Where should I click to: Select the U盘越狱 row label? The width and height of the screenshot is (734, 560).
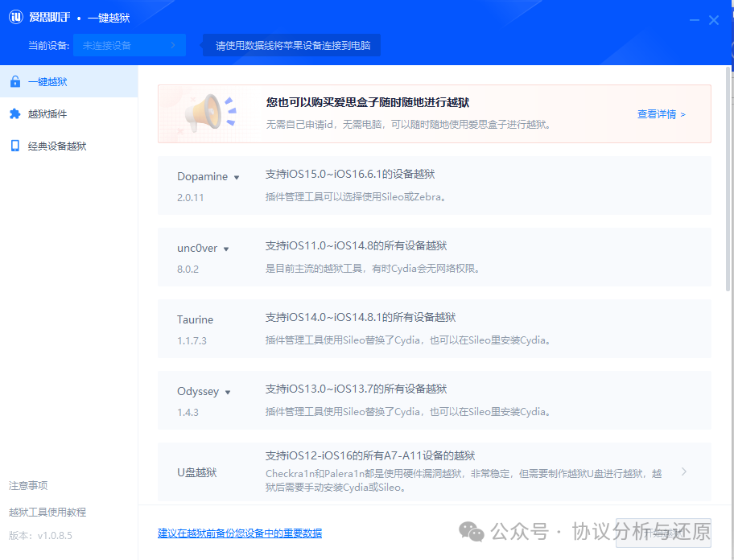[196, 472]
